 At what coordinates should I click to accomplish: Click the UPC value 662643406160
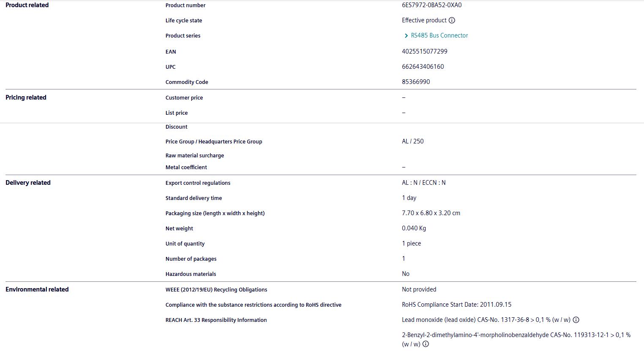click(x=423, y=67)
